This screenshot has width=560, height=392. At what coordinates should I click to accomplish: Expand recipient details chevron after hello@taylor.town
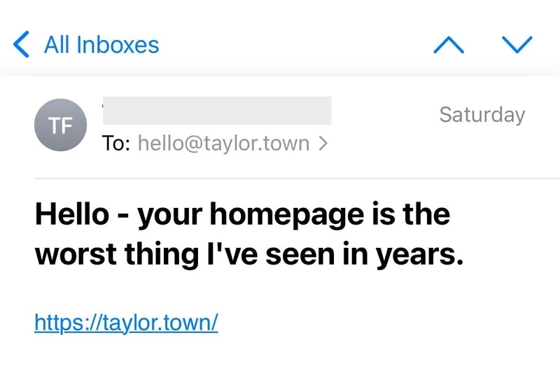click(x=323, y=143)
